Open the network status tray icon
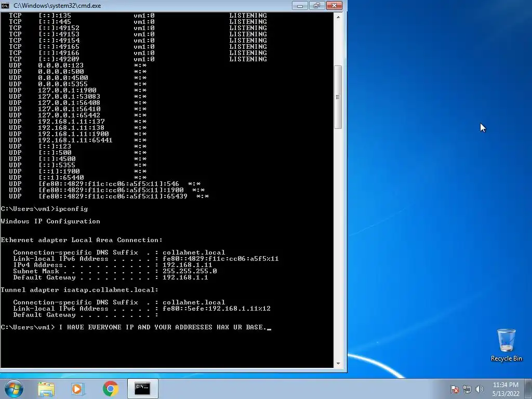The height and width of the screenshot is (399, 532). coord(467,389)
